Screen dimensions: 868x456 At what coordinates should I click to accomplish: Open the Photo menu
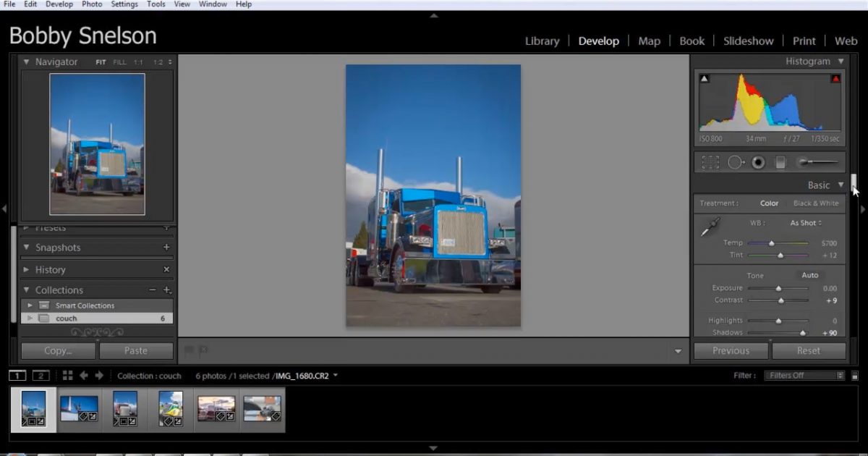(92, 4)
